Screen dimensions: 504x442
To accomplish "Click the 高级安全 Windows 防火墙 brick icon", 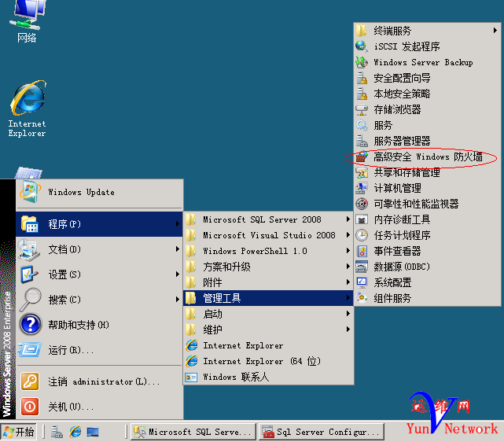I will click(x=362, y=157).
